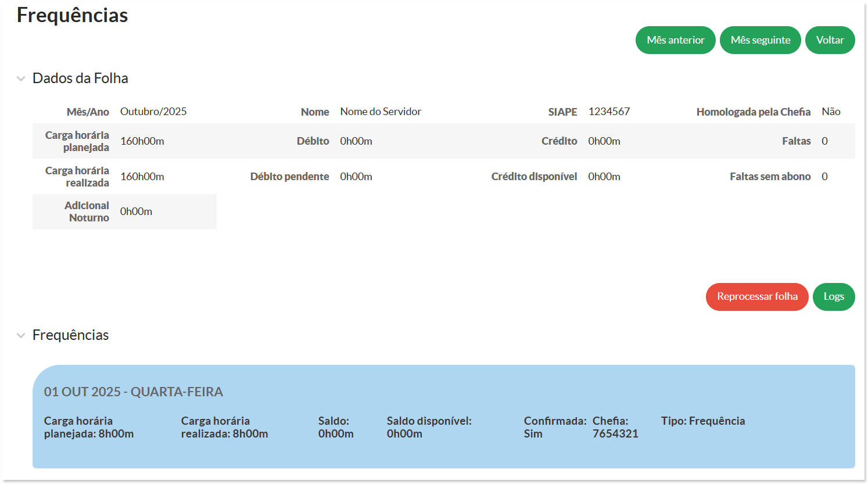Navigate to Mês seguinte
Screen dimensions: 868x484
point(760,40)
